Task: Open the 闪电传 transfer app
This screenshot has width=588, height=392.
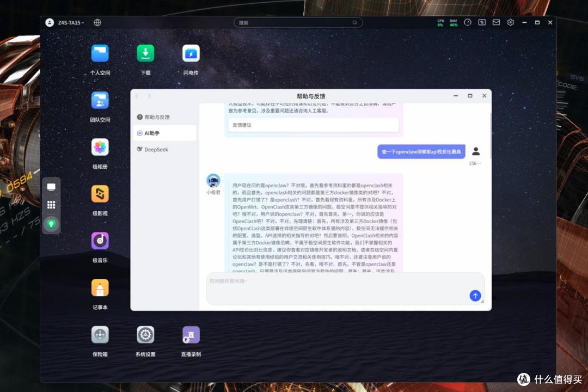Action: (191, 54)
